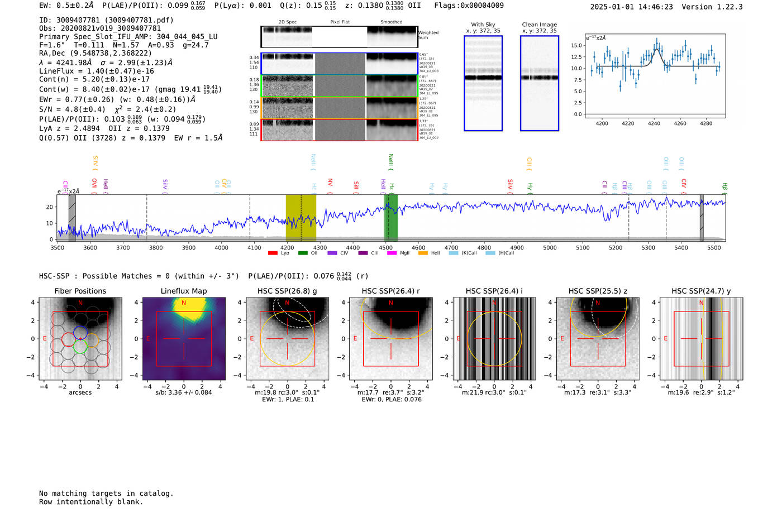This screenshot has height=532, width=782.
Task: Click the 2025-01-01 14:46:23 timestamp
Action: pyautogui.click(x=632, y=7)
